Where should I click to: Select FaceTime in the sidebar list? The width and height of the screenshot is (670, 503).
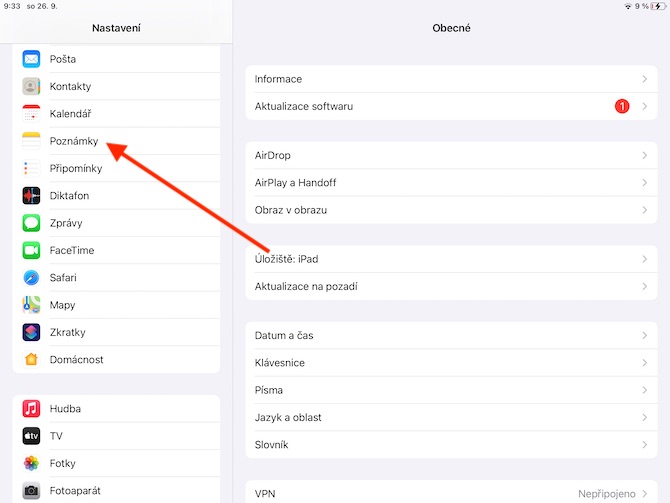[116, 250]
